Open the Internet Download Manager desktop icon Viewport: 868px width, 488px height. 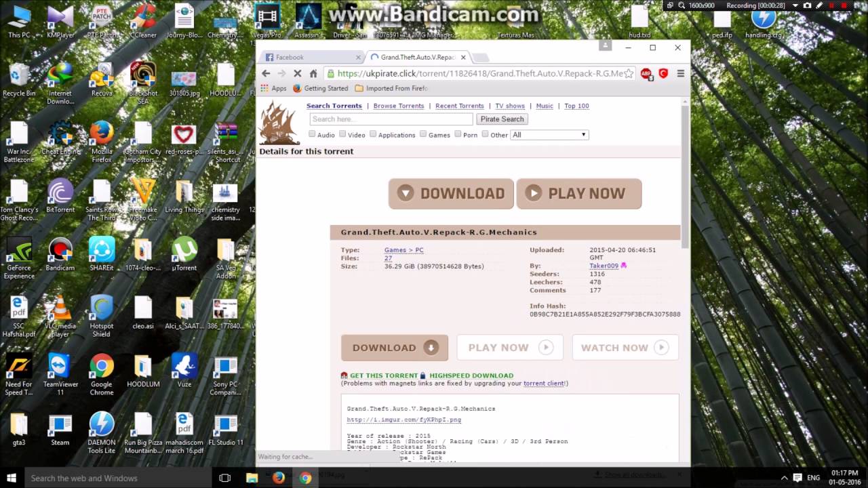point(60,83)
